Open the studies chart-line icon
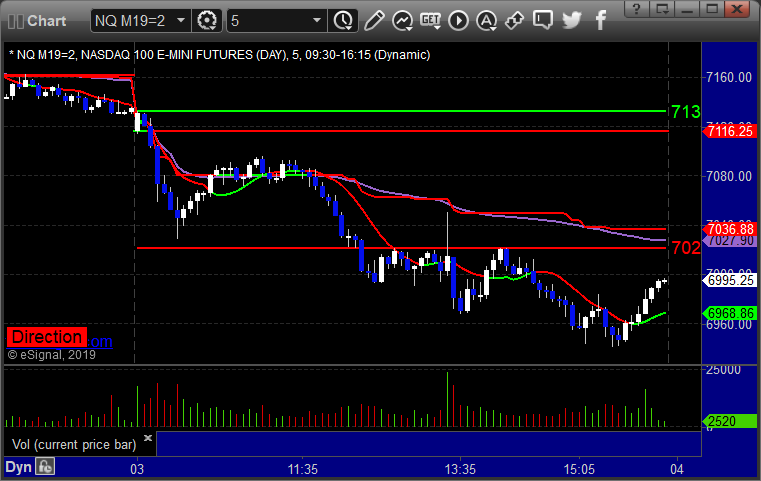 [x=402, y=21]
